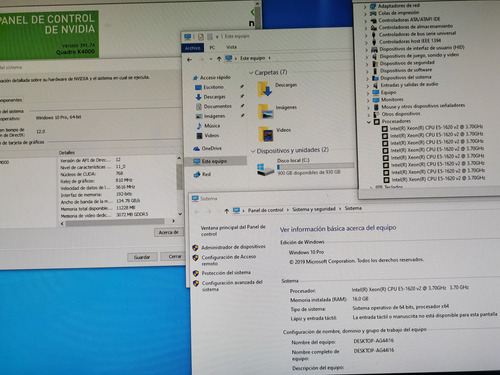Open the PC ribbon tab
Viewport: 500px width, 375px height.
point(212,48)
